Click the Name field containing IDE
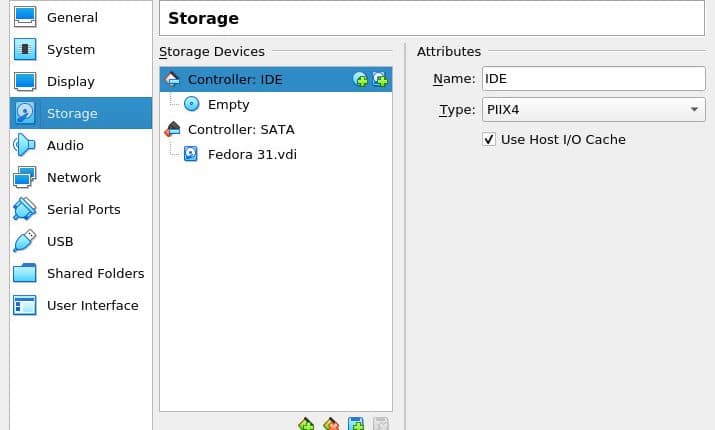This screenshot has width=715, height=430. (593, 78)
